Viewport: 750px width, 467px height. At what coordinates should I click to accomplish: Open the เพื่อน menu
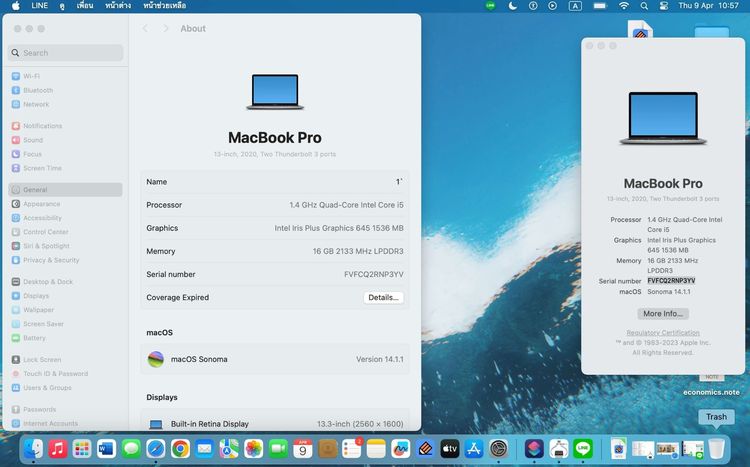pos(85,6)
